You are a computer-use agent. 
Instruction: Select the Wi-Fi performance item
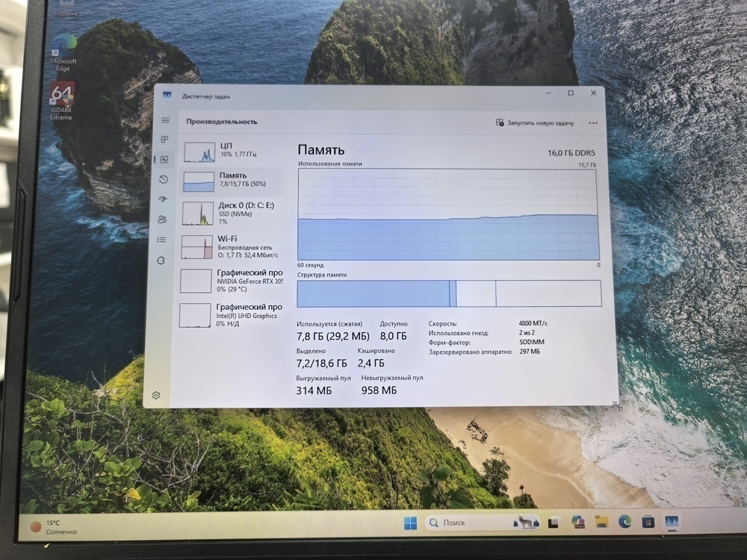(x=229, y=246)
